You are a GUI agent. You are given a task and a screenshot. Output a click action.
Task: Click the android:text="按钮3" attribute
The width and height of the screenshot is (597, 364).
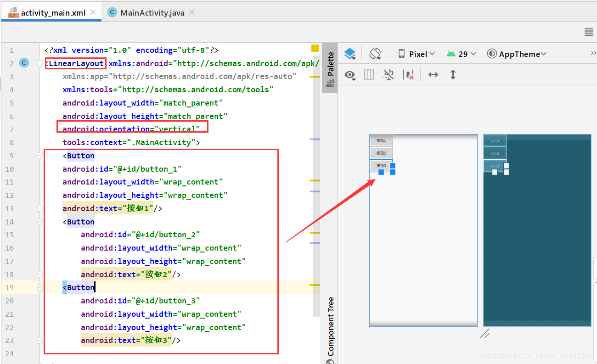tap(126, 340)
